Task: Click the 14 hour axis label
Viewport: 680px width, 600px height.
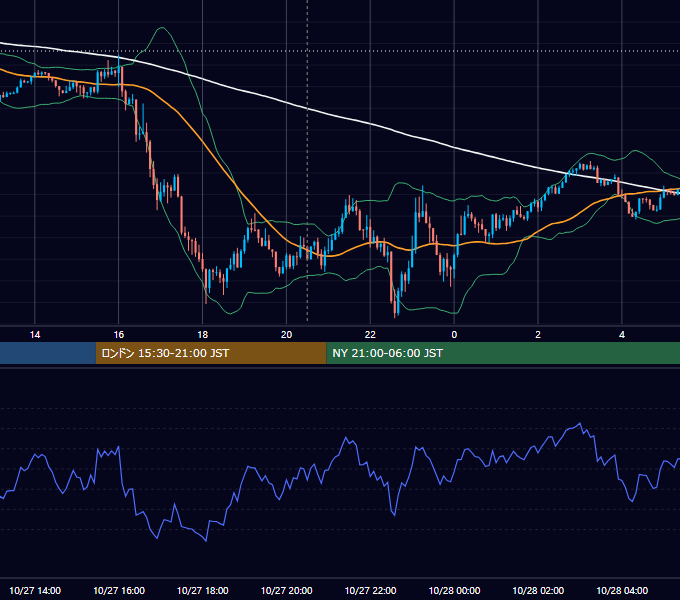Action: 35,335
